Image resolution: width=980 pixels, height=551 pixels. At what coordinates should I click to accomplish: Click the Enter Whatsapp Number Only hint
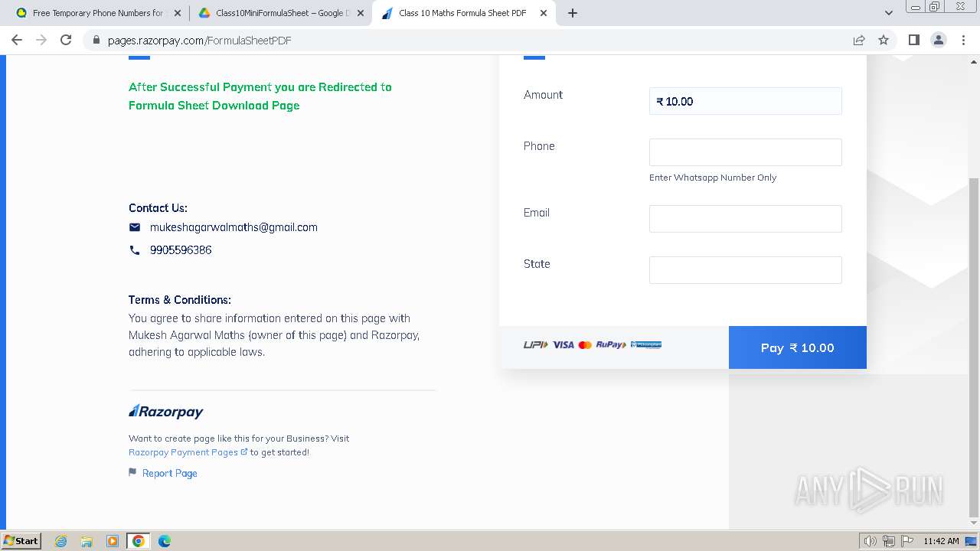pos(713,178)
